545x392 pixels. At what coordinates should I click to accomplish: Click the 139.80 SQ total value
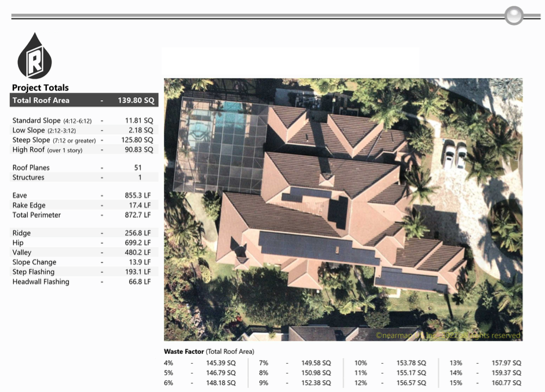[136, 100]
